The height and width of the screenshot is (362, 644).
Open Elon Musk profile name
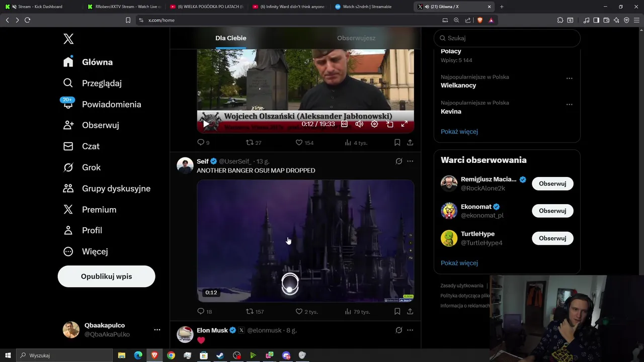(x=212, y=330)
